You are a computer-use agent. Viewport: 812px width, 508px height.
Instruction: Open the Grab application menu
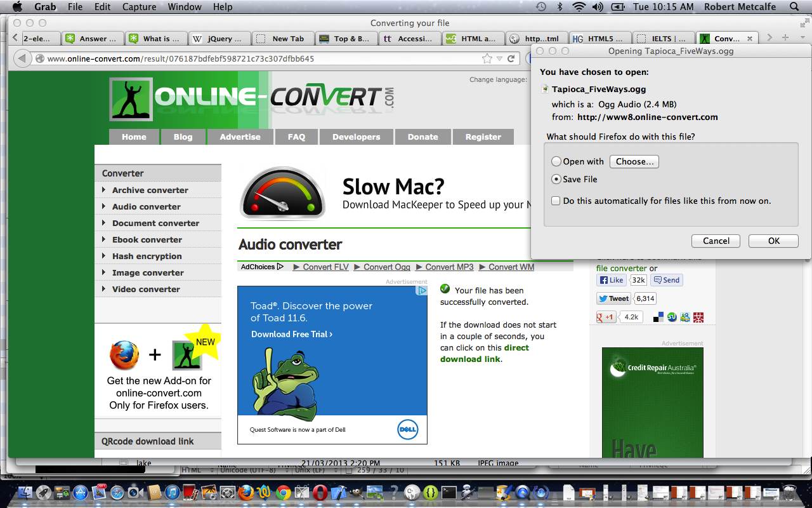(x=45, y=7)
